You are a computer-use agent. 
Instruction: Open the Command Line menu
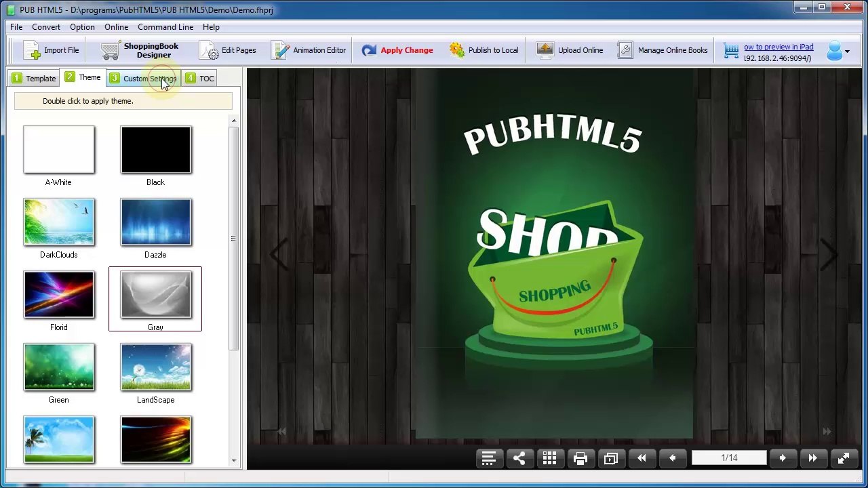(x=165, y=27)
